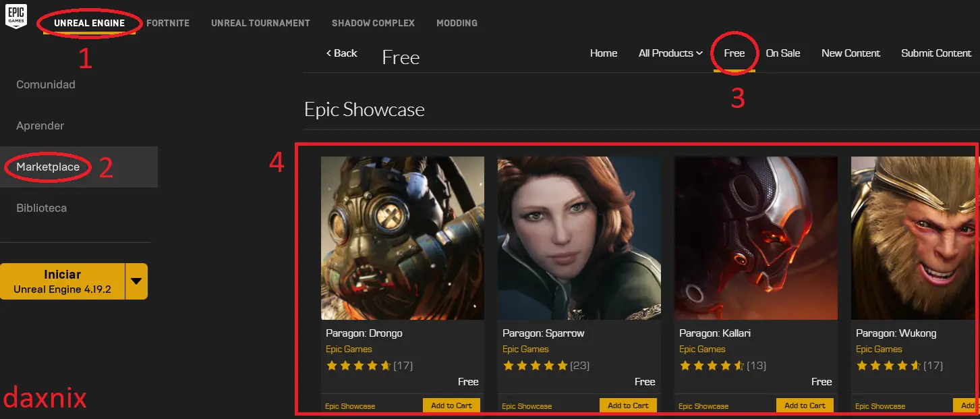Expand the All Products dropdown
This screenshot has height=419, width=980.
(670, 53)
